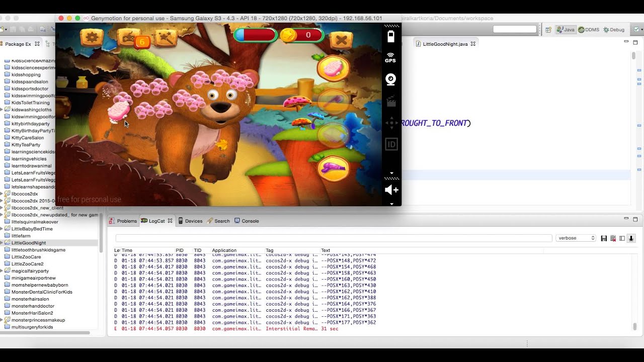Select the Java perspective button
The width and height of the screenshot is (644, 362).
[566, 30]
